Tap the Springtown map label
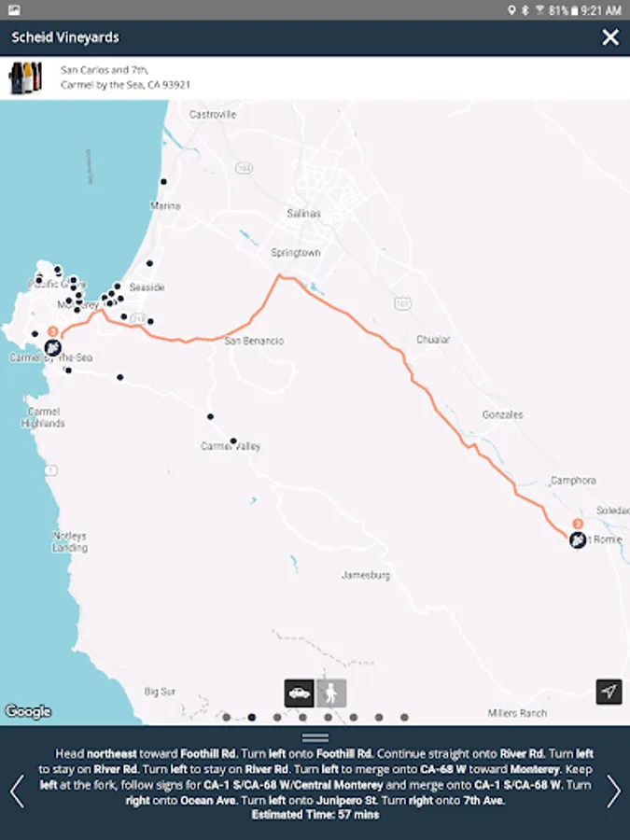The width and height of the screenshot is (630, 840). point(296,252)
